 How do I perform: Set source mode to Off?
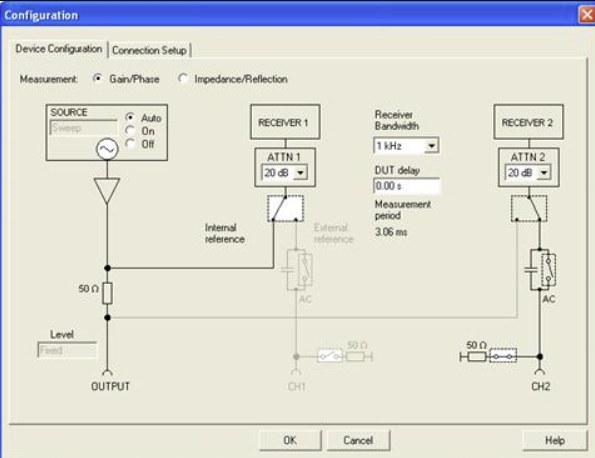[130, 143]
